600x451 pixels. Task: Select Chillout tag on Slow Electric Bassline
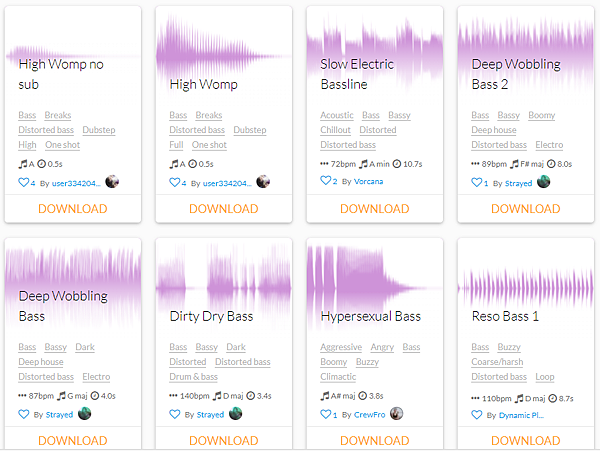[x=335, y=130]
